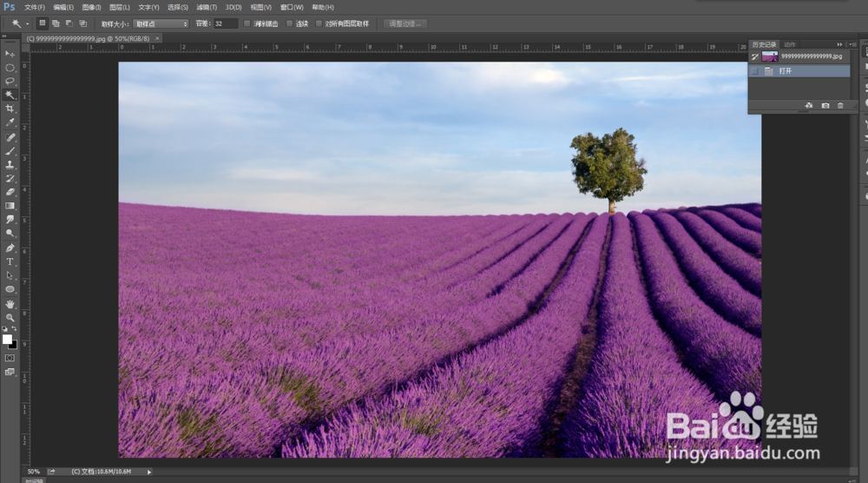
Task: Select the Ellipse shape tool
Action: pyautogui.click(x=10, y=289)
